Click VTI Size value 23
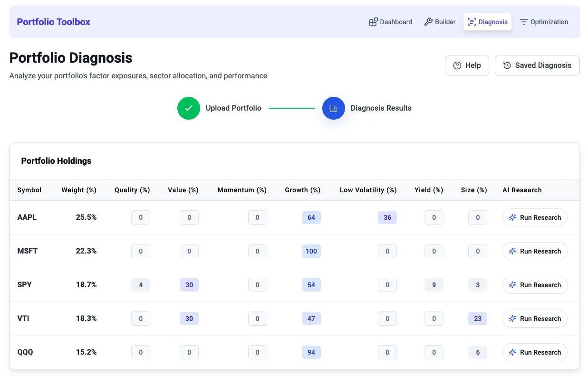588x376 pixels. (478, 319)
